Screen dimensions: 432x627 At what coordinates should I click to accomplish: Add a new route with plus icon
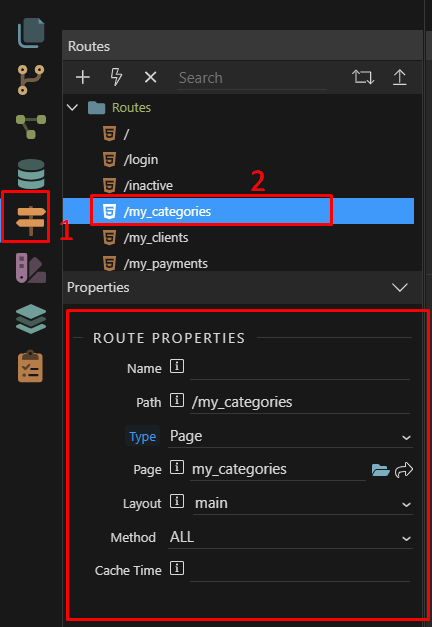(x=83, y=77)
